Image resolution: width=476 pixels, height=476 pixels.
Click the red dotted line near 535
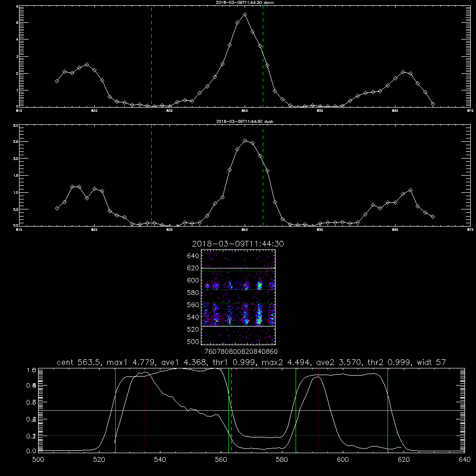coord(145,410)
